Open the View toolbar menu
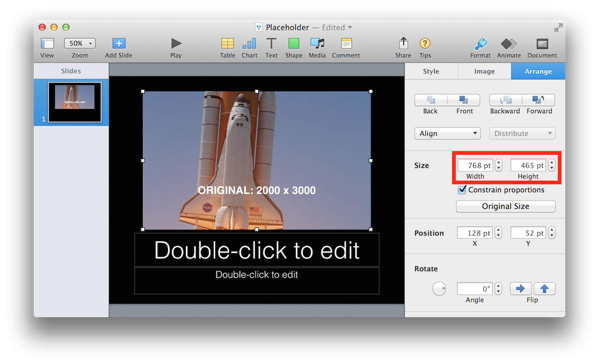Image resolution: width=599 pixels, height=364 pixels. (x=47, y=44)
